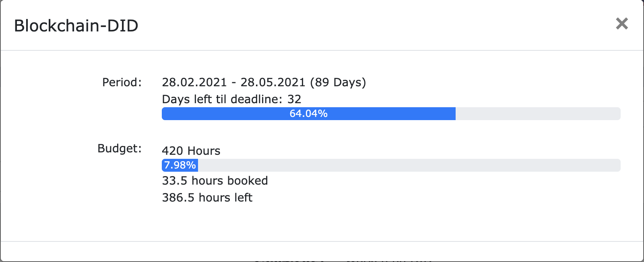Viewport: 644px width, 262px height.
Task: Click the dialog header area
Action: [x=322, y=25]
